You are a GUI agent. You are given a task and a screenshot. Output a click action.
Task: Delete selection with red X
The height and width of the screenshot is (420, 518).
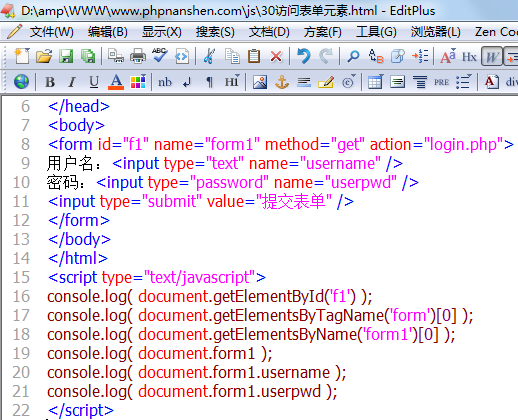(276, 56)
